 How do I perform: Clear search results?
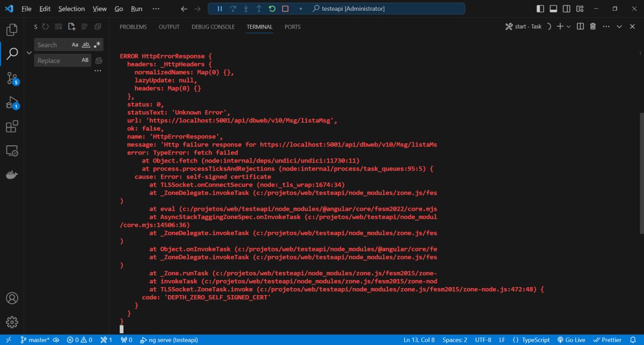pyautogui.click(x=58, y=26)
